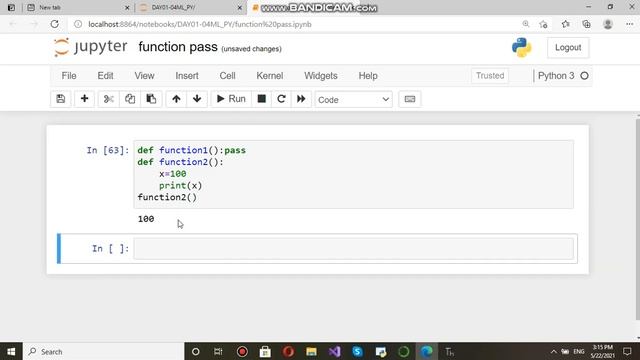640x360 pixels.
Task: Open the tab actions icon at top-left
Action: coord(11,7)
